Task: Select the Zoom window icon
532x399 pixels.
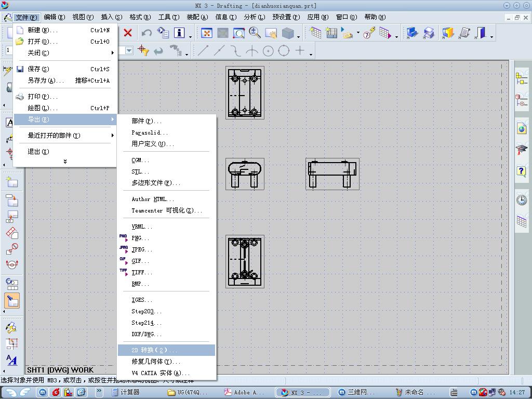Action: point(239,33)
